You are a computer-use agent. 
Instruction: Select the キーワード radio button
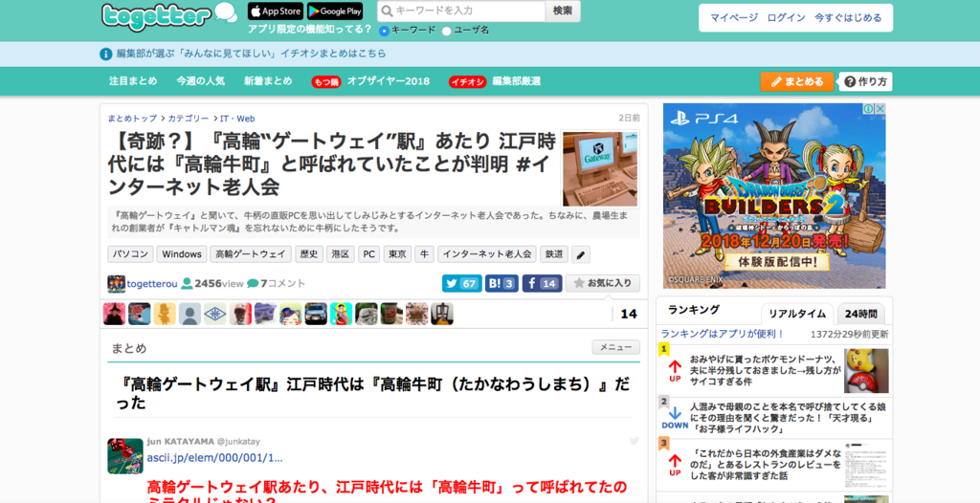point(384,31)
